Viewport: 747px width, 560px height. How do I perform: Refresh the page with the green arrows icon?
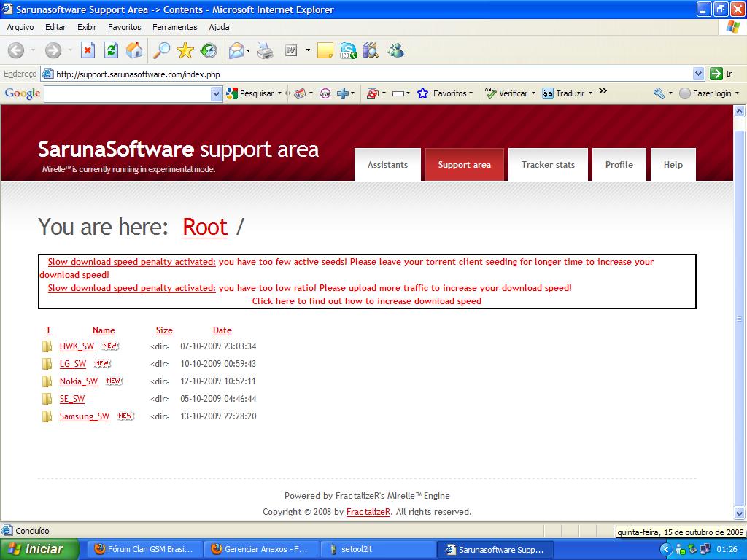click(111, 50)
